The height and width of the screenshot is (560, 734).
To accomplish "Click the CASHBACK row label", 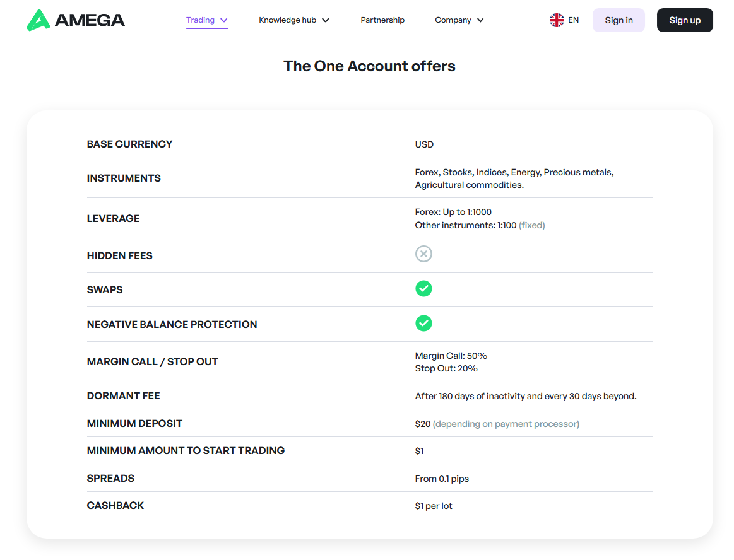I will (x=115, y=505).
